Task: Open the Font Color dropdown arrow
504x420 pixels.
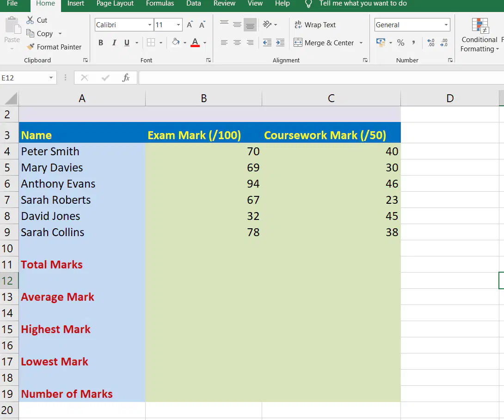Action: coord(205,43)
